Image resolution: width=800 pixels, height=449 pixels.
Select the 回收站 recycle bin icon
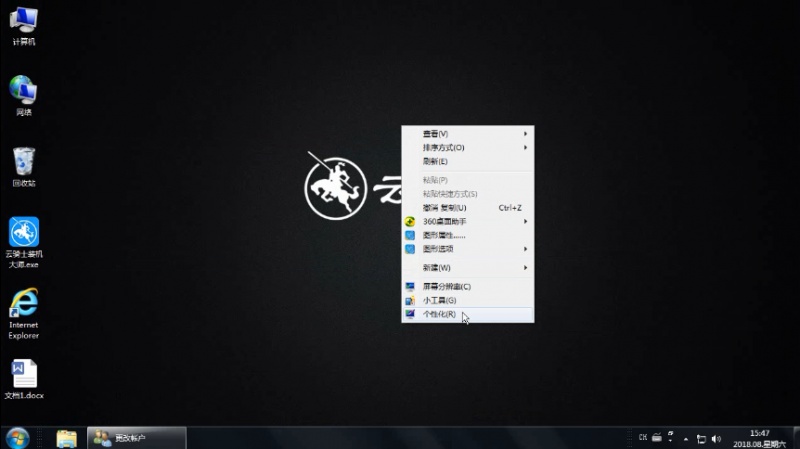tap(23, 167)
